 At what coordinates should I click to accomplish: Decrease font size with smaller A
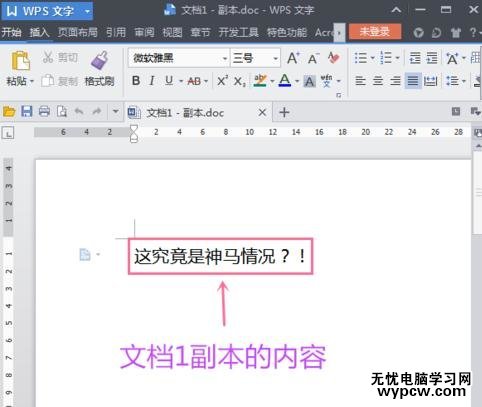click(x=313, y=59)
